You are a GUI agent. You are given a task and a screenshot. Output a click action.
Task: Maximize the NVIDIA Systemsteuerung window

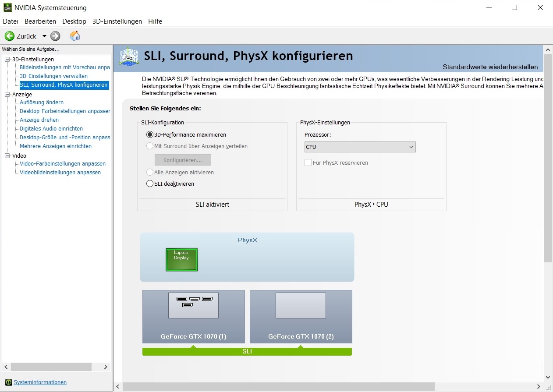(x=514, y=7)
